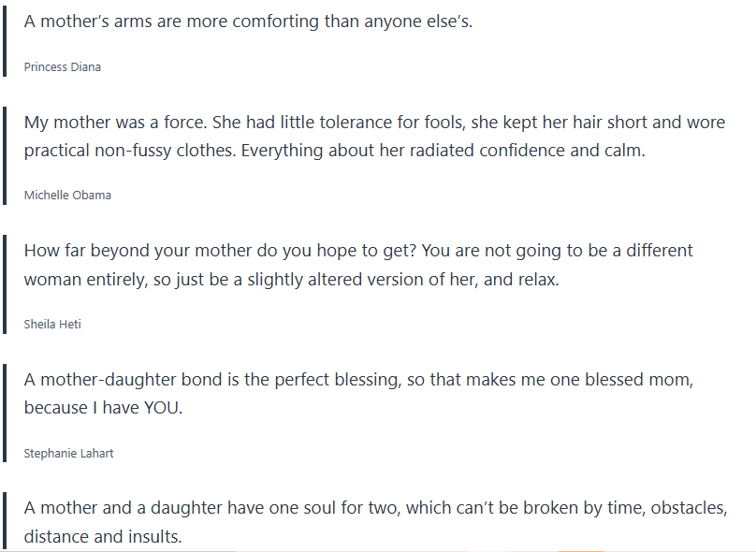The width and height of the screenshot is (756, 552).
Task: Click the line starting "woman entirely, so just"
Action: tap(291, 279)
